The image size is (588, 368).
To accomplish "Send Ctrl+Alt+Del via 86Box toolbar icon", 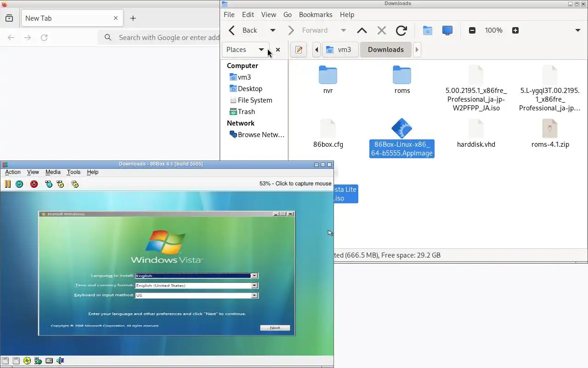I will (49, 184).
